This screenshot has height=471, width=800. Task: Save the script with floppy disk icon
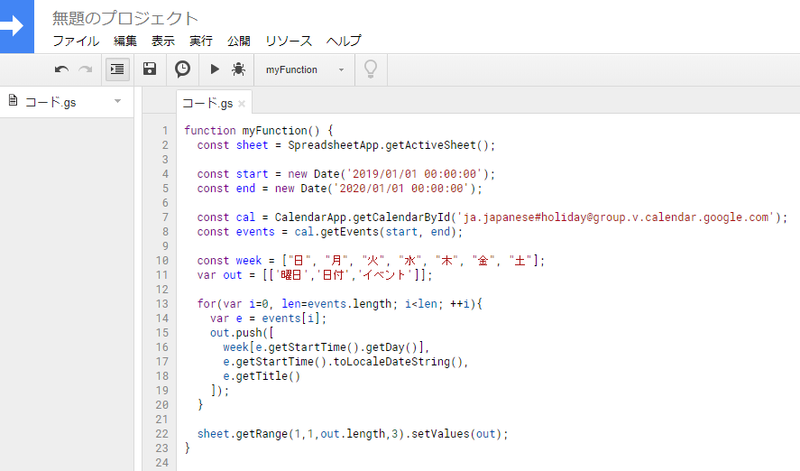[x=149, y=69]
